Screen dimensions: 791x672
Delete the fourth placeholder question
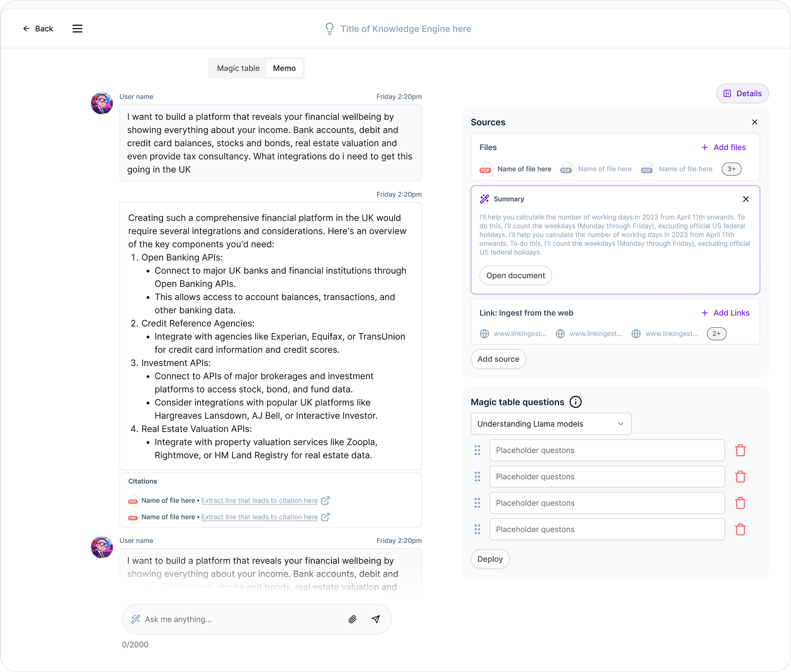tap(740, 530)
